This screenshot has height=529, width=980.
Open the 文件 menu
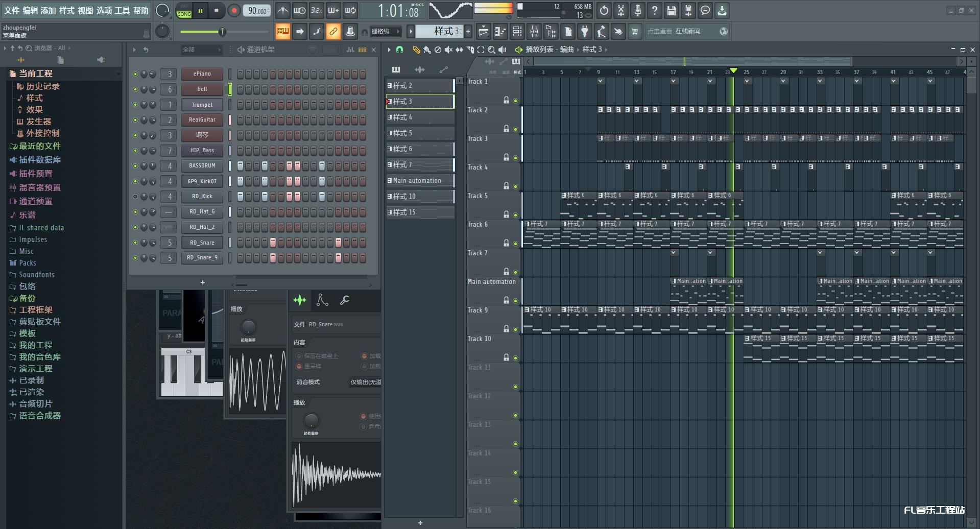click(12, 10)
